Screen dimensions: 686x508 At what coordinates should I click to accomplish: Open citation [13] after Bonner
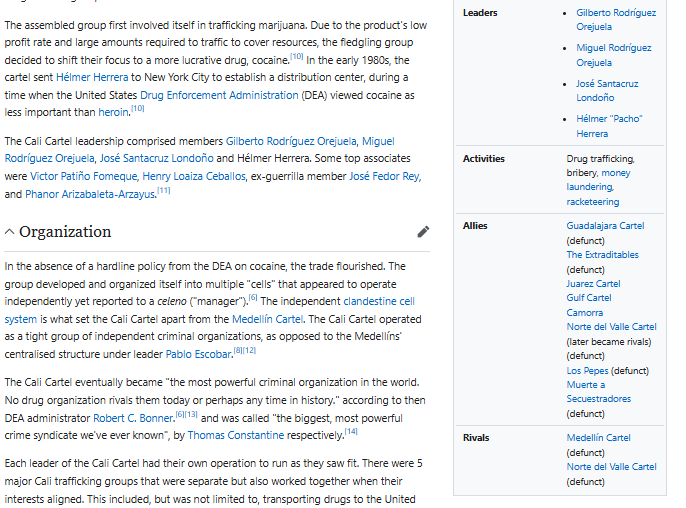pos(191,414)
